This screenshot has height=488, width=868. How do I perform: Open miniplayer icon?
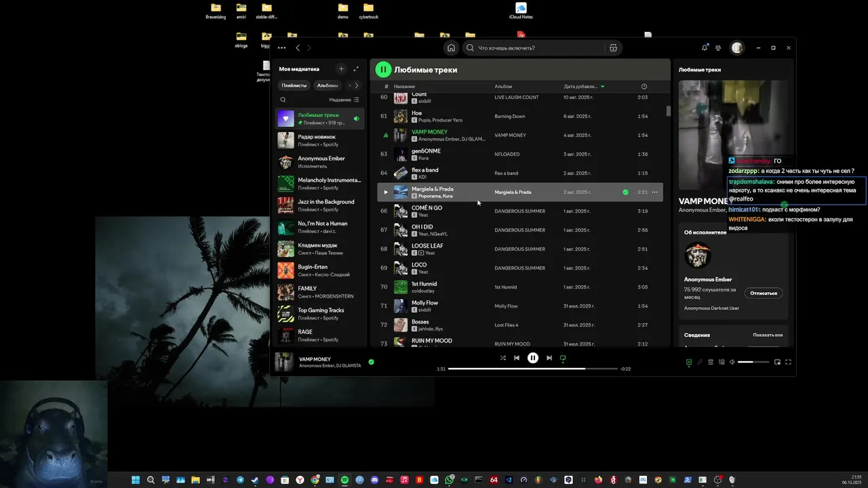(778, 362)
